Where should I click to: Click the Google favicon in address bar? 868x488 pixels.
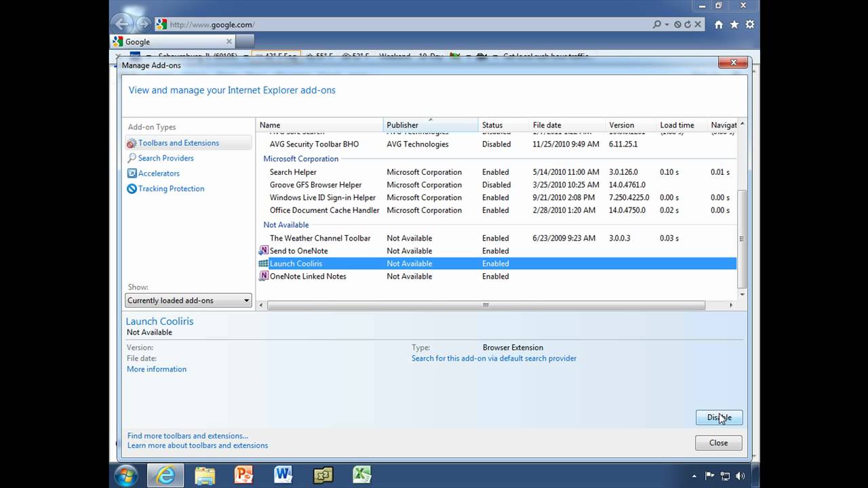tap(161, 24)
